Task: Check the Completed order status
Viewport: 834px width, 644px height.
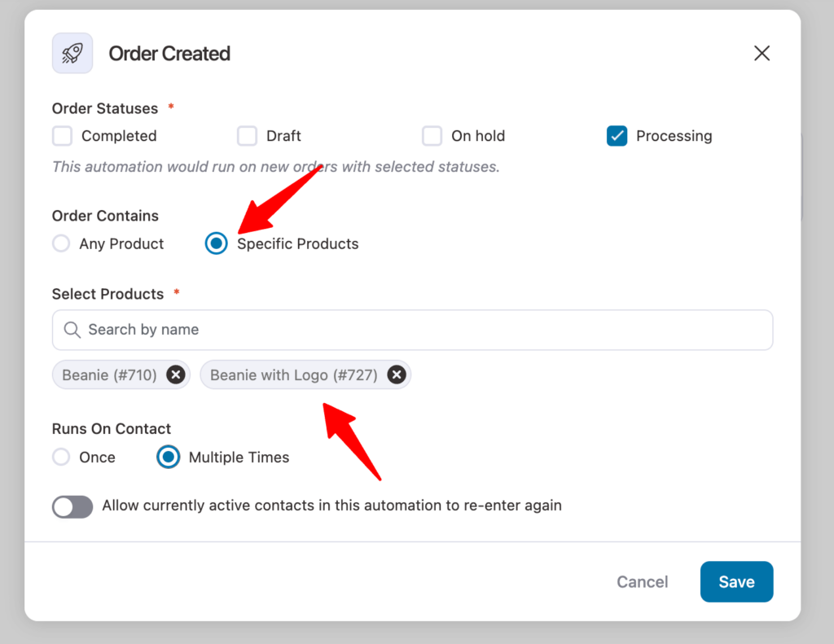Action: pyautogui.click(x=62, y=136)
